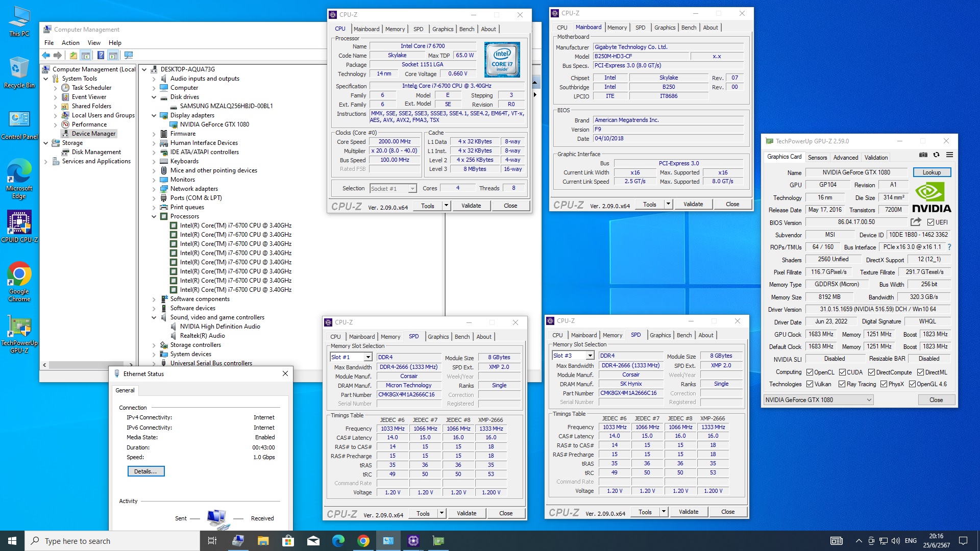Open the Bench tab in the Slot #1 SPD CPU-Z window
Viewport: 980px width, 551px height.
tap(462, 337)
